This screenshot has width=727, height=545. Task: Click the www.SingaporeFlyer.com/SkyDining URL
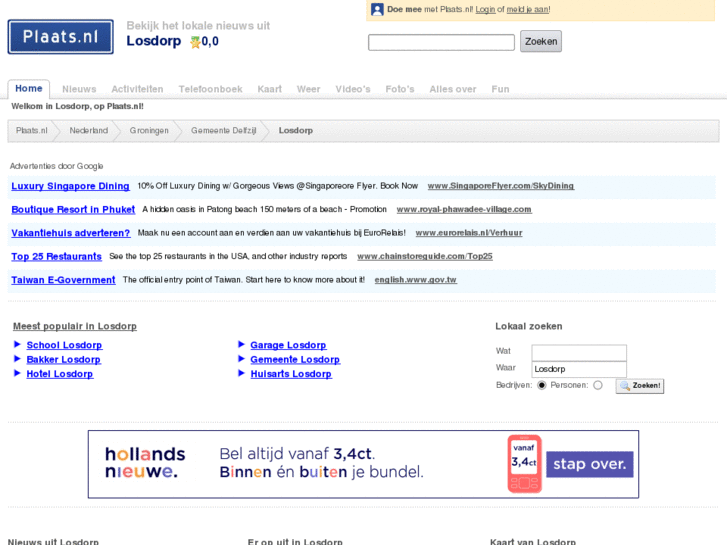[501, 186]
